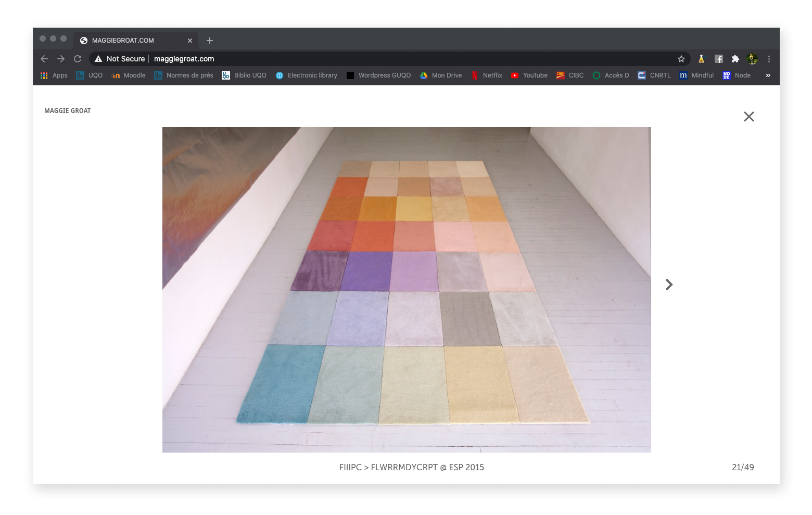The width and height of the screenshot is (812, 515).
Task: Go back to the previous page
Action: click(x=44, y=59)
